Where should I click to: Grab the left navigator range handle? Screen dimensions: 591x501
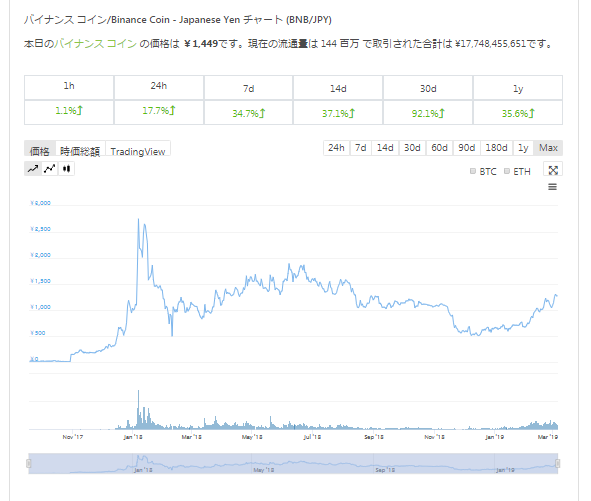29,463
